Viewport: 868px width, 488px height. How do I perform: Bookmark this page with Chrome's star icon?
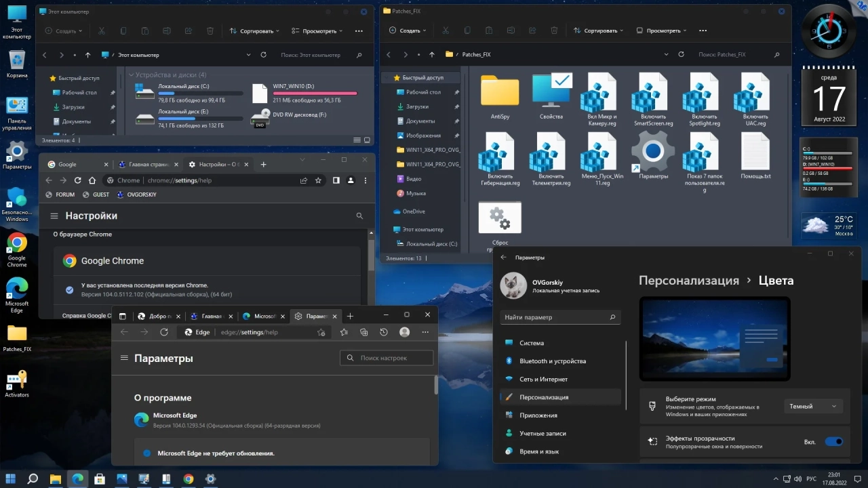(318, 180)
